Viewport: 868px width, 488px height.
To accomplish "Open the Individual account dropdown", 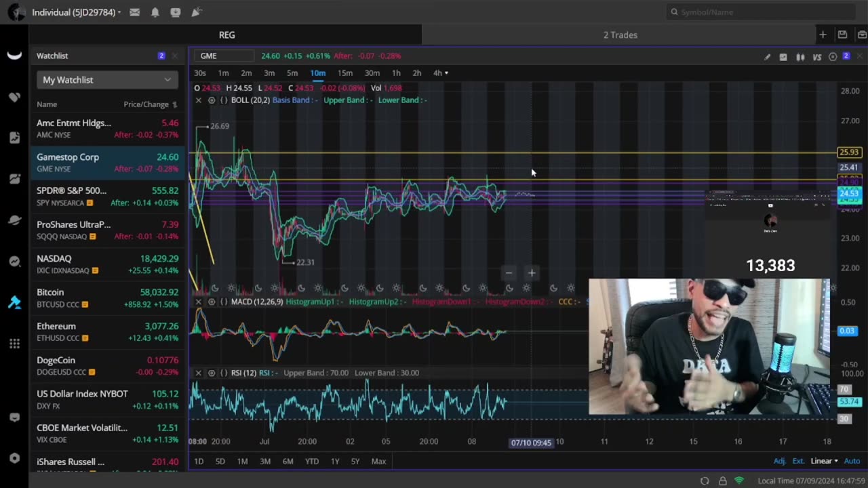I will point(76,12).
